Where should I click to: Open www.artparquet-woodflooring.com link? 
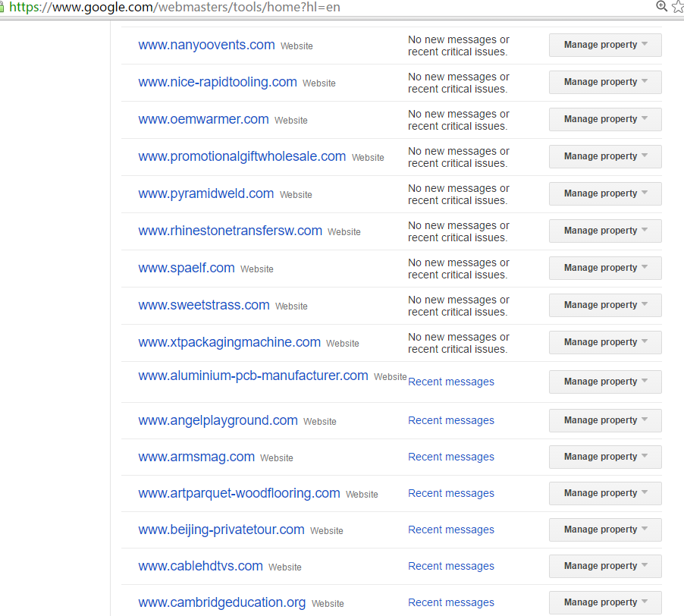click(239, 493)
